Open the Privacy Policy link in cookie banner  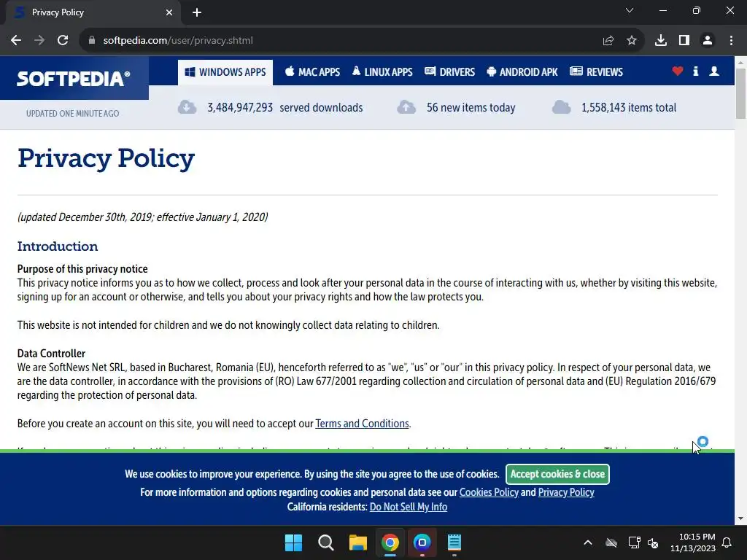pos(566,492)
